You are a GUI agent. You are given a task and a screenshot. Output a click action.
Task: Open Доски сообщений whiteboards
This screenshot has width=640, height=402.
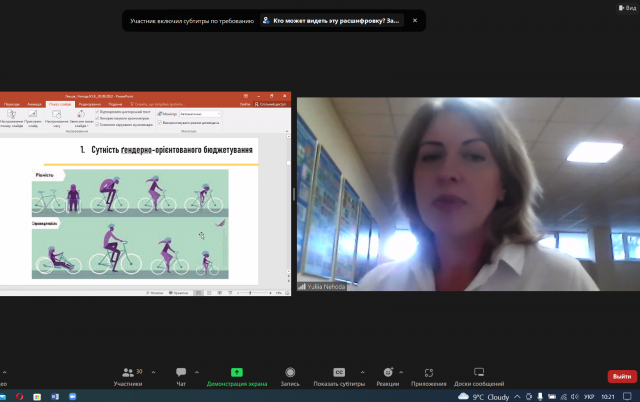479,374
